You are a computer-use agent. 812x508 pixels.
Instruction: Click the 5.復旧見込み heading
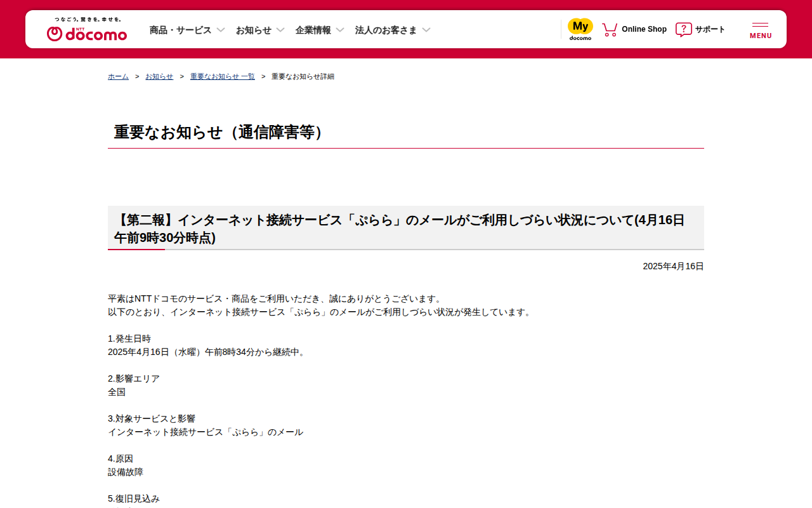(x=134, y=498)
